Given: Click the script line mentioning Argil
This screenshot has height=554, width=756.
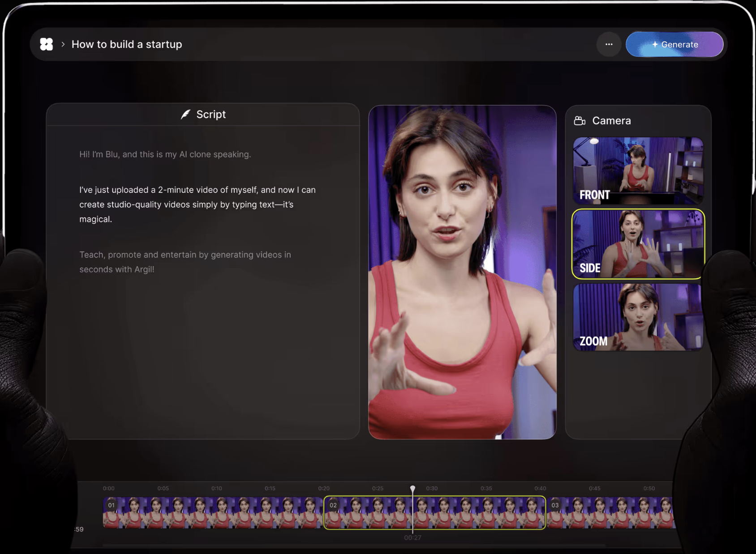Looking at the screenshot, I should pyautogui.click(x=185, y=262).
